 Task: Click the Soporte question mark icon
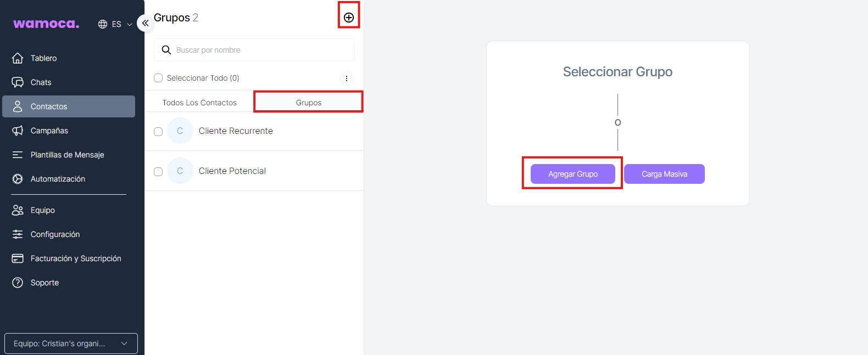tap(18, 283)
